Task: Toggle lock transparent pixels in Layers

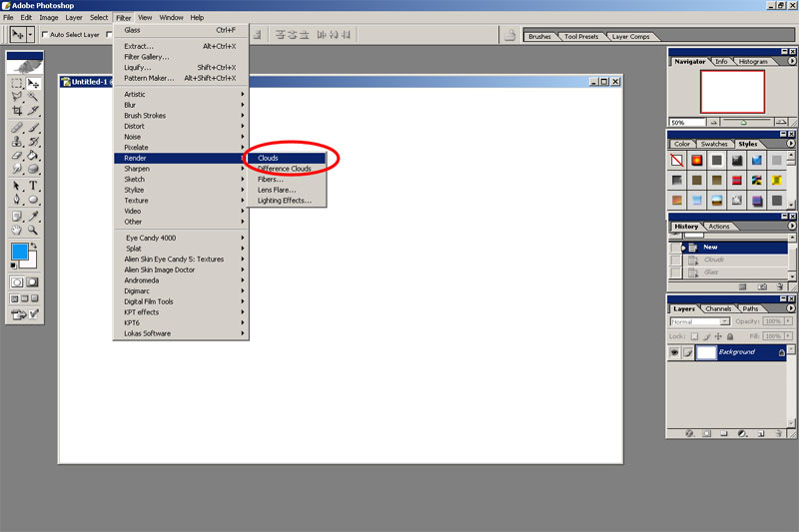Action: (x=694, y=336)
